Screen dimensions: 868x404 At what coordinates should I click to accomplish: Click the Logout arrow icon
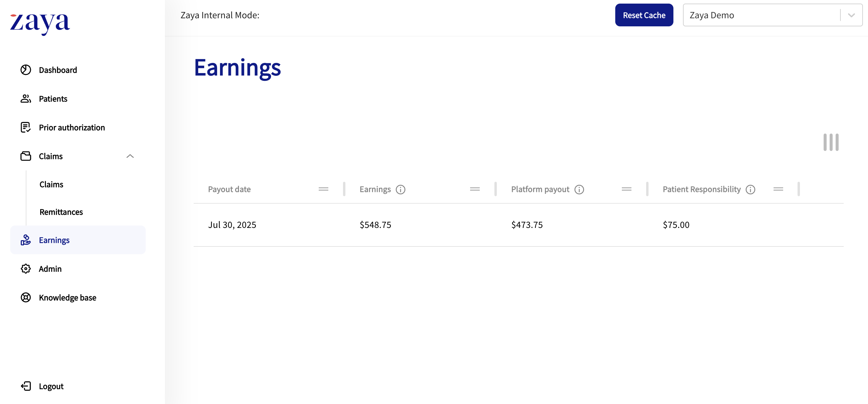point(25,386)
